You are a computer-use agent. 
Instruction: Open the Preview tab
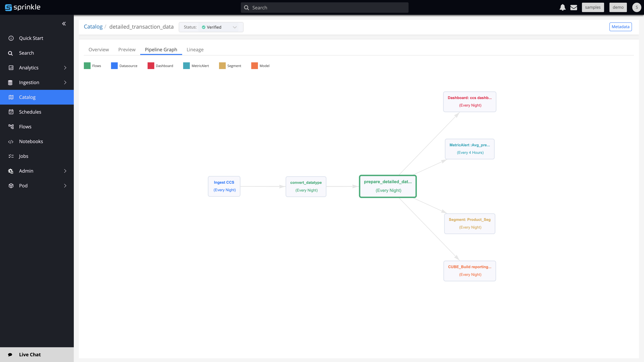tap(127, 49)
